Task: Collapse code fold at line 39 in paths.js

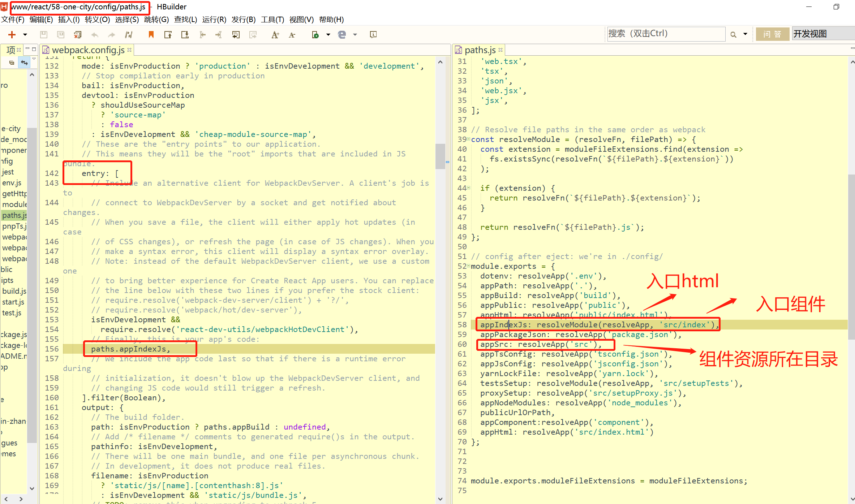Action: point(468,139)
